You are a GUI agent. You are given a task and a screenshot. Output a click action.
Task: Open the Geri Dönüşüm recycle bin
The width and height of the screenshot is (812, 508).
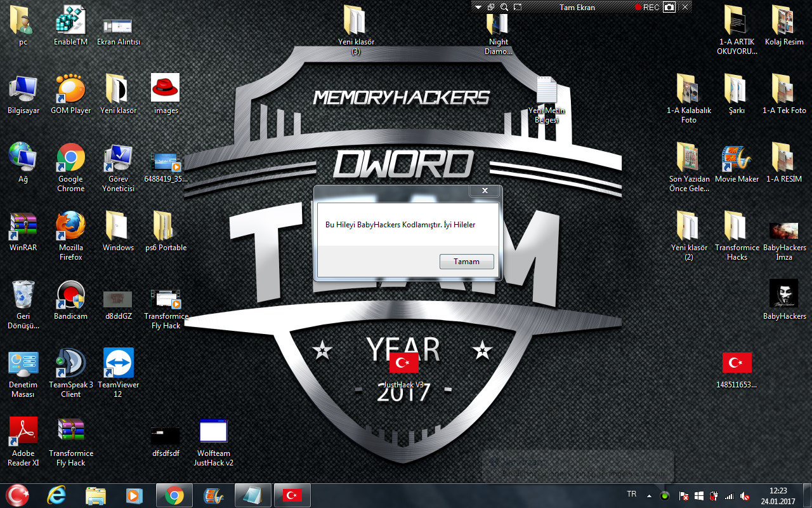point(23,305)
